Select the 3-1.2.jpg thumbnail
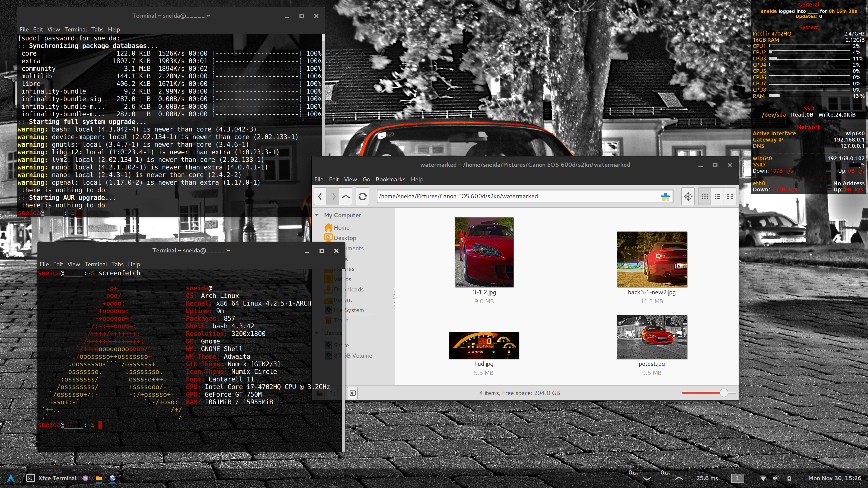This screenshot has width=868, height=488. pos(484,252)
